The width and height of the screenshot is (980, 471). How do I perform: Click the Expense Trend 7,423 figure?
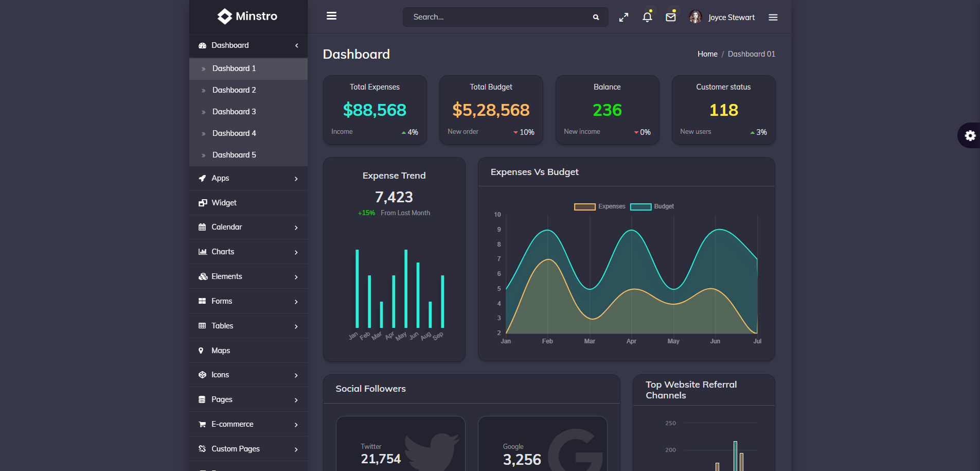coord(394,197)
